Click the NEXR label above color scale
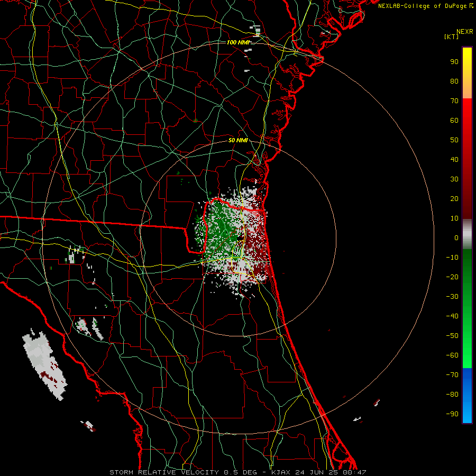 (x=465, y=32)
